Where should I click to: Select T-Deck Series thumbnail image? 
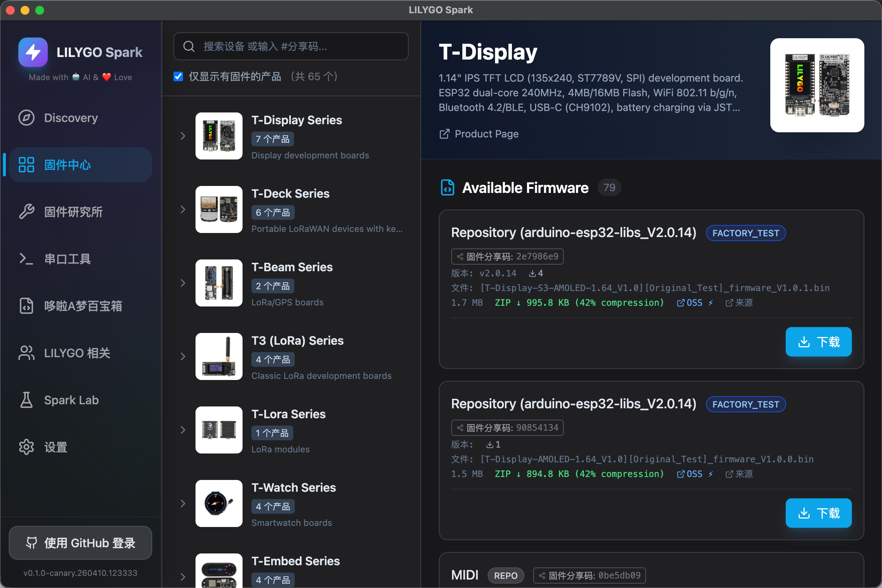(x=219, y=209)
